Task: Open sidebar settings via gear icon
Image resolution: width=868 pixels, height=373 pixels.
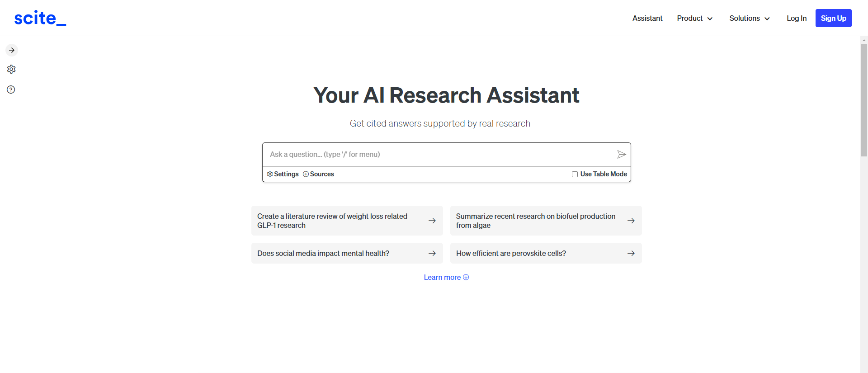Action: click(x=11, y=69)
